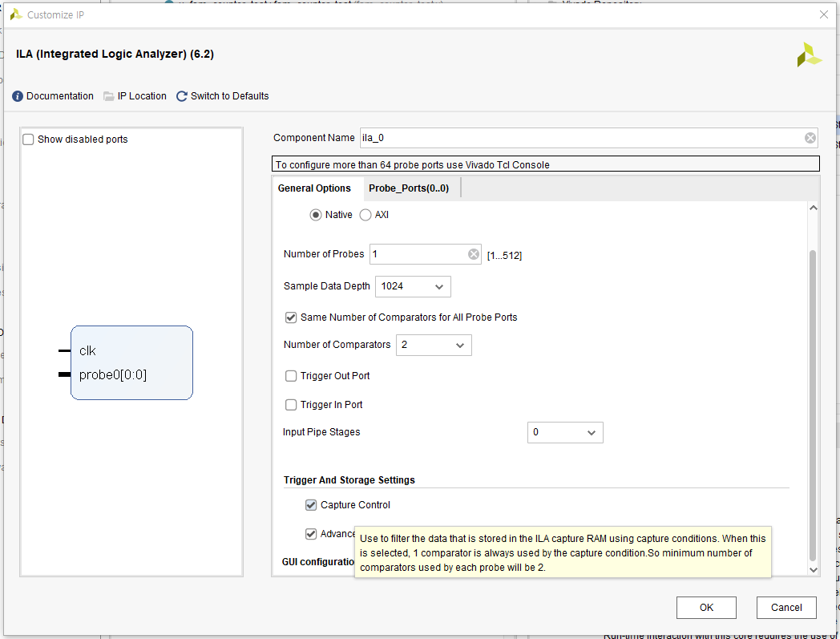840x639 pixels.
Task: Switch to the Probe_Ports(0..0) tab
Action: tap(409, 188)
